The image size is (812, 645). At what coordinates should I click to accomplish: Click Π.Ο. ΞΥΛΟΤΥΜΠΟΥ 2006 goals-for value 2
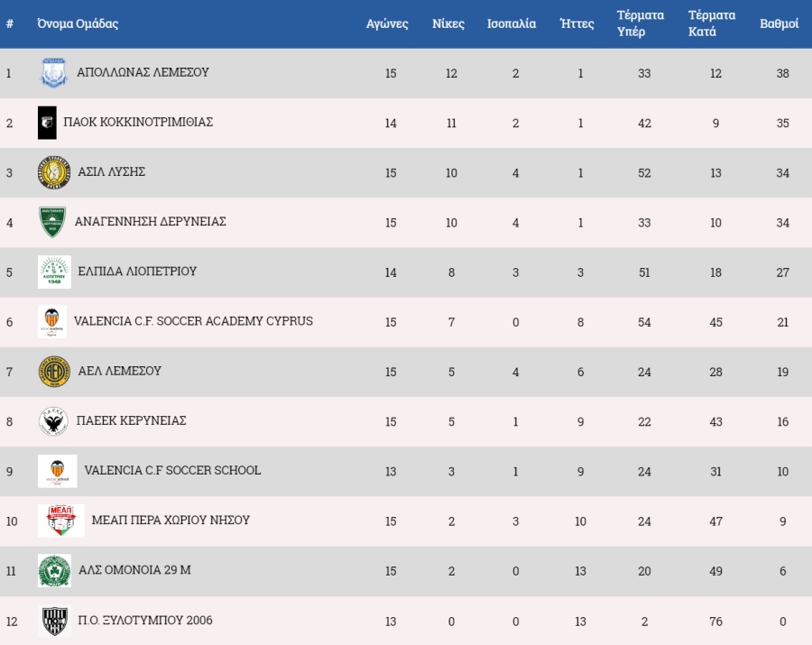pyautogui.click(x=644, y=622)
